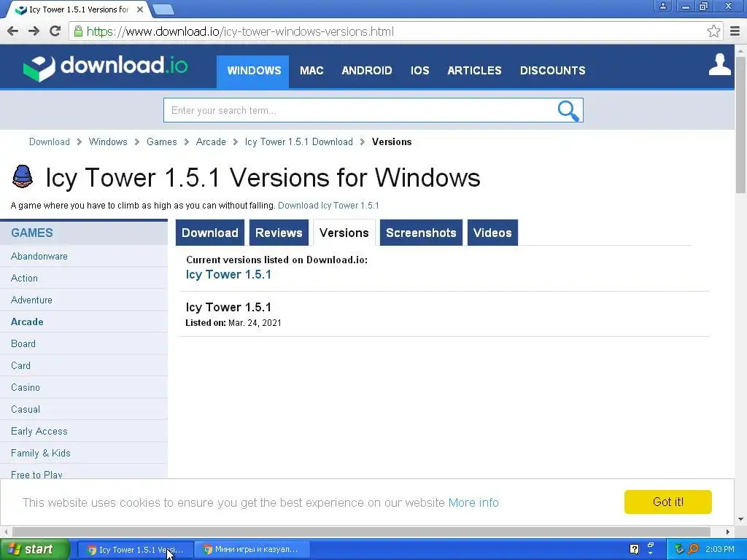The width and height of the screenshot is (747, 560).
Task: Click the vertical scrollbar down arrow
Action: coord(741,519)
